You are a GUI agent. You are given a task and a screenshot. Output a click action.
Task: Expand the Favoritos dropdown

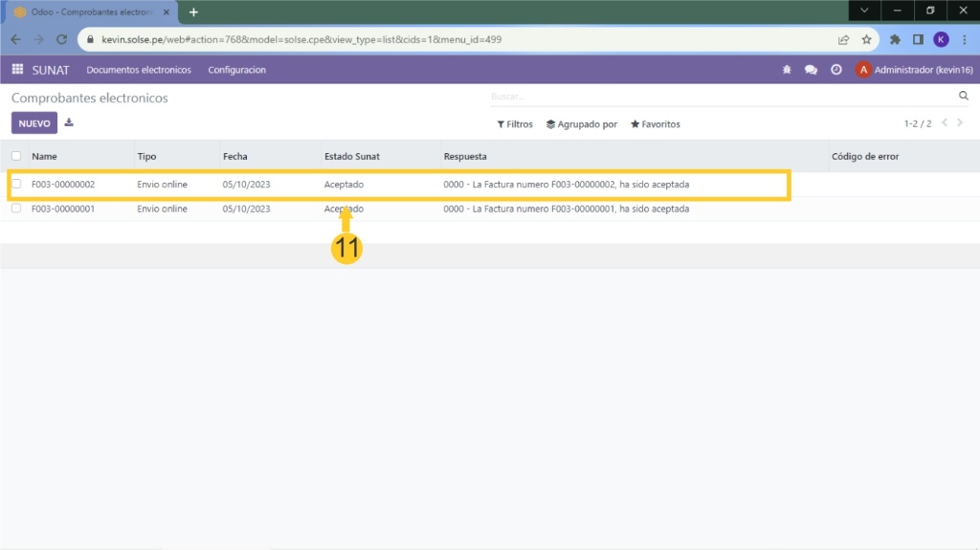(655, 124)
